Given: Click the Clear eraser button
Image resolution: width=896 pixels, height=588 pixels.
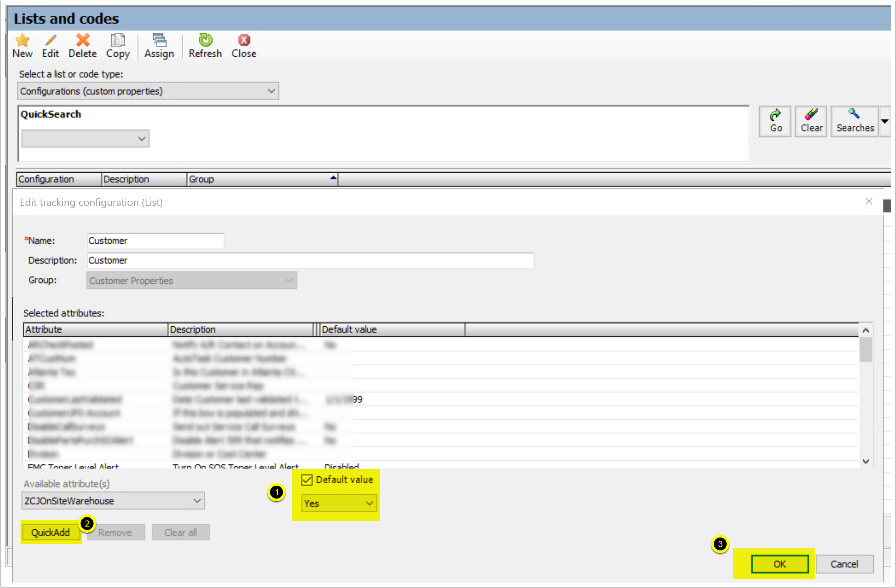Looking at the screenshot, I should [x=811, y=121].
